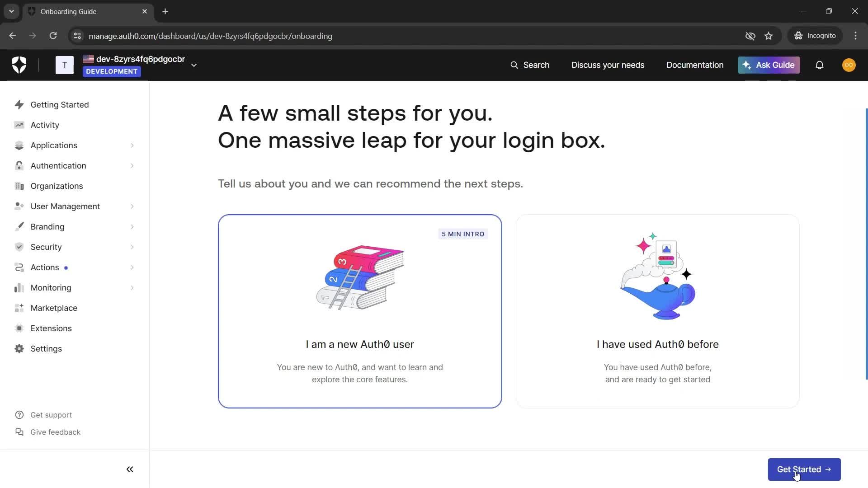The width and height of the screenshot is (868, 488).
Task: Click the magic lamp illustration
Action: 658,276
